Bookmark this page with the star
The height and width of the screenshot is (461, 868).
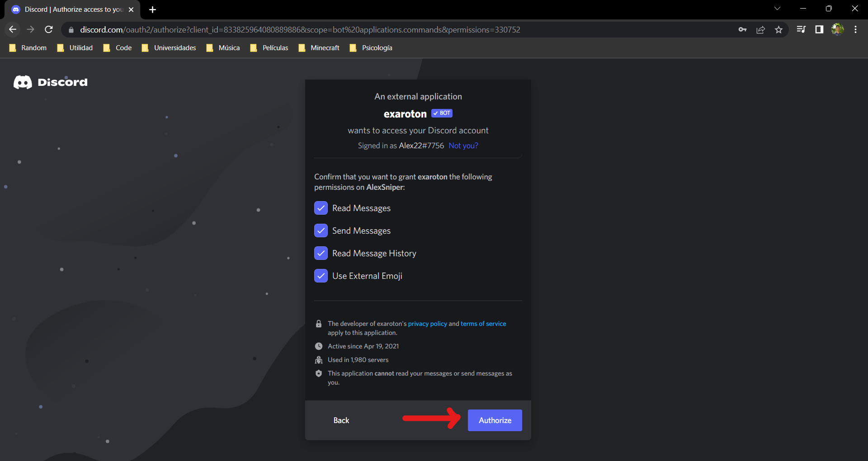[778, 30]
